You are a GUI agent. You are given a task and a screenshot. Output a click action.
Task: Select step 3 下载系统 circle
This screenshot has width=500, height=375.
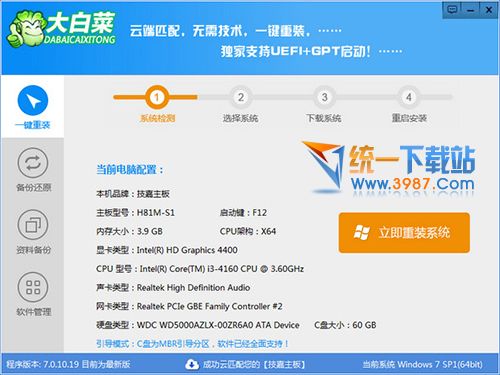(x=324, y=97)
